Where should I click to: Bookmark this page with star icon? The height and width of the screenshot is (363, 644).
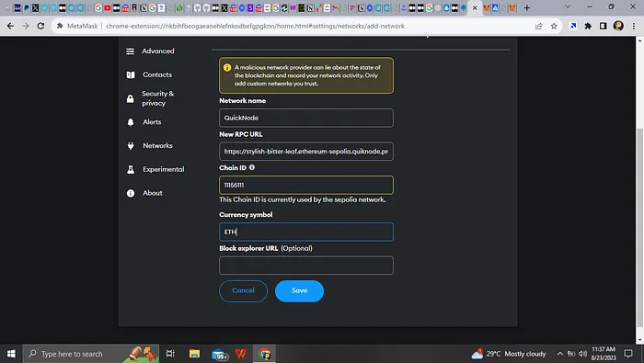coord(554,26)
